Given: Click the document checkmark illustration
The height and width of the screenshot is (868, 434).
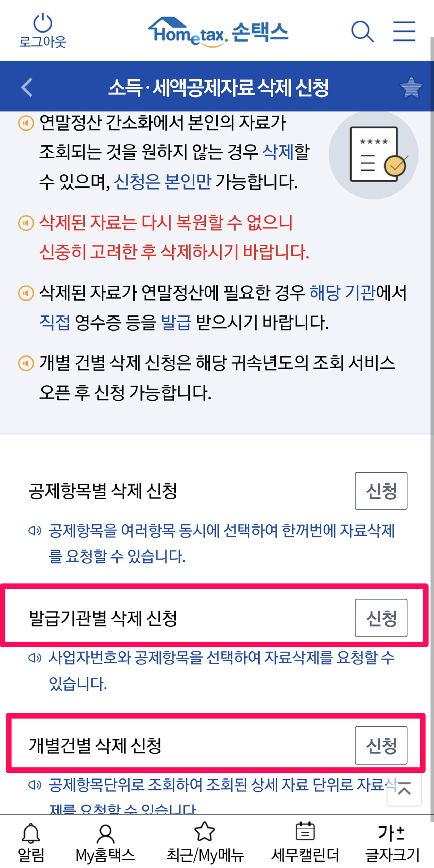Looking at the screenshot, I should point(373,155).
